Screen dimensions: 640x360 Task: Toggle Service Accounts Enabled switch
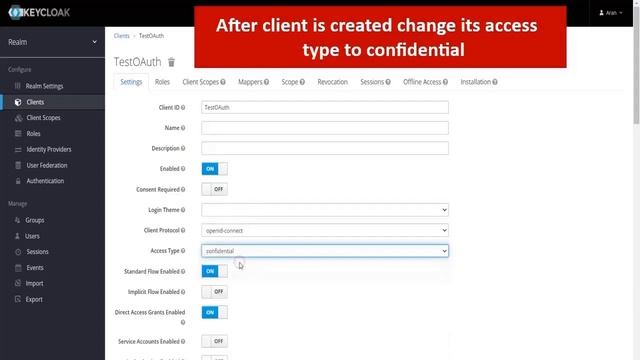click(215, 341)
